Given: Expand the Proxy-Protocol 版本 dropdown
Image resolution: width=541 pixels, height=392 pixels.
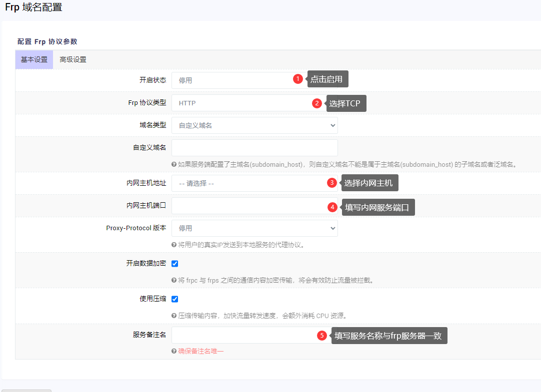Looking at the screenshot, I should (254, 228).
